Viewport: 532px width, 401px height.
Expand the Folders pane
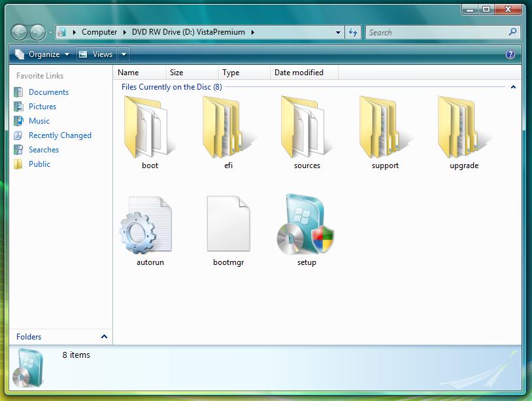click(104, 336)
